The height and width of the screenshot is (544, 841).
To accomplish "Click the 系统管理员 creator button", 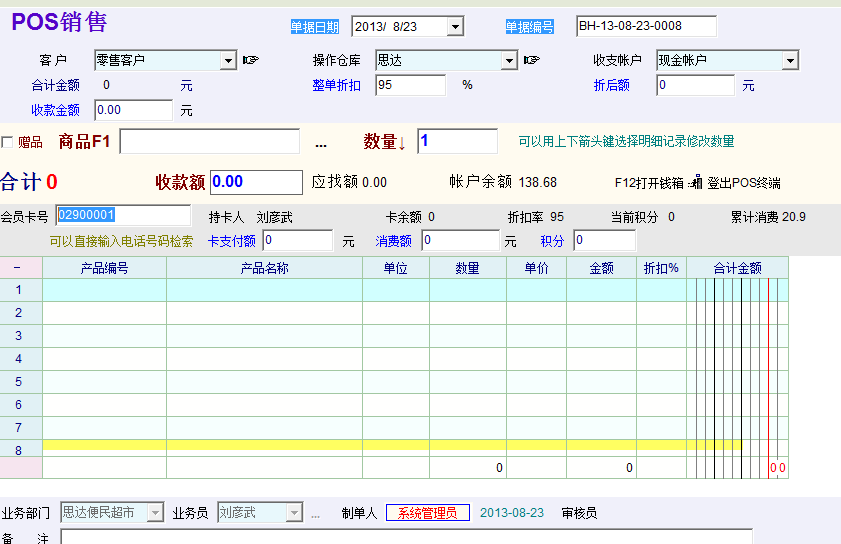I will pyautogui.click(x=427, y=513).
